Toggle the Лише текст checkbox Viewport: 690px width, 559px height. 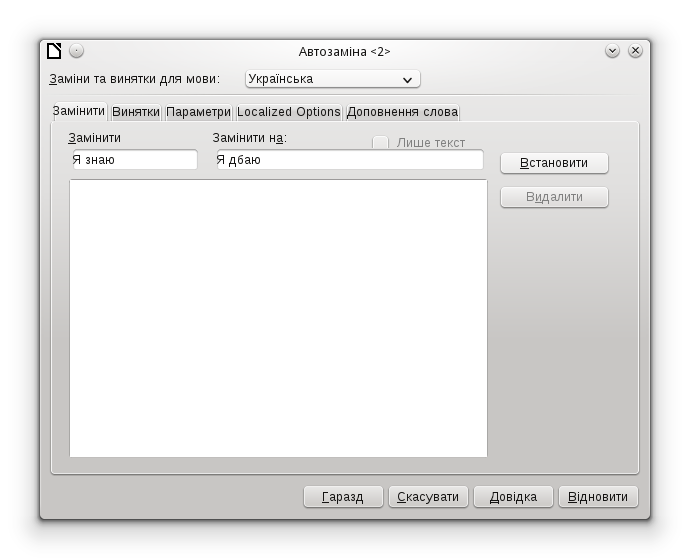click(x=381, y=143)
